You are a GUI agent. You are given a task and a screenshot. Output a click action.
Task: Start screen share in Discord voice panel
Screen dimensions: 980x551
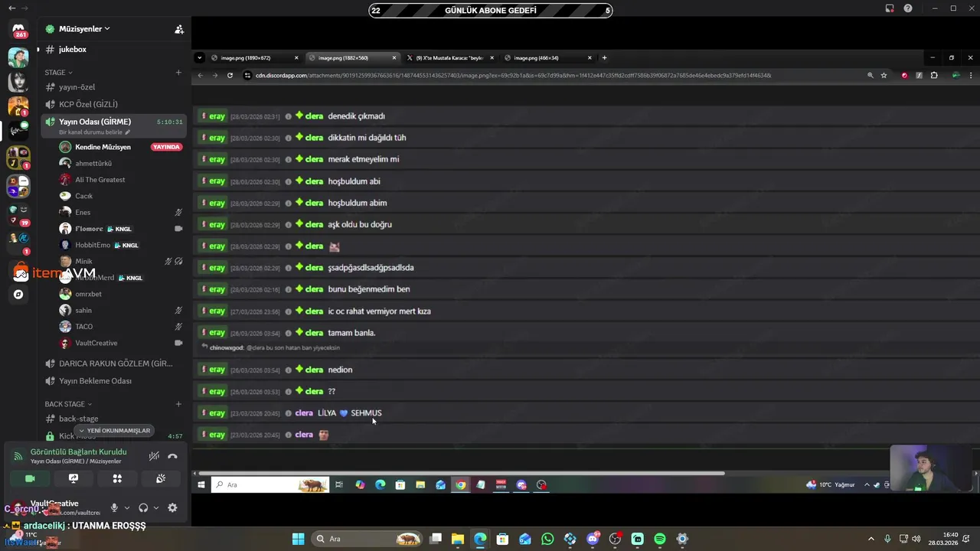pyautogui.click(x=73, y=478)
